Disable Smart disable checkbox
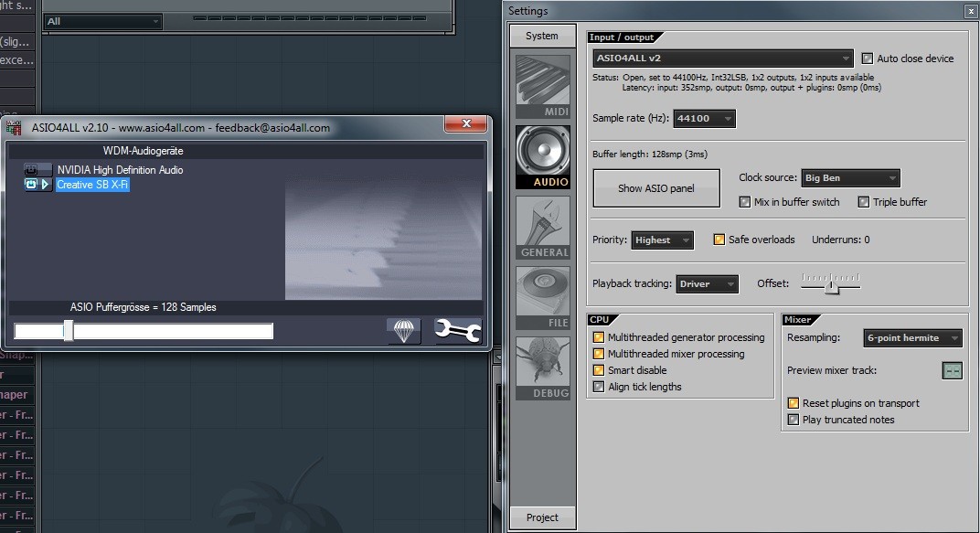 pyautogui.click(x=598, y=370)
